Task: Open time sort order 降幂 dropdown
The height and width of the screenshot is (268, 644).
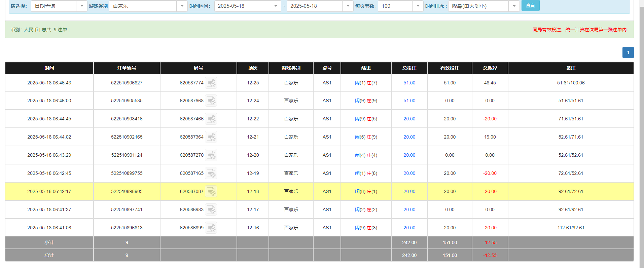Action: coord(514,6)
